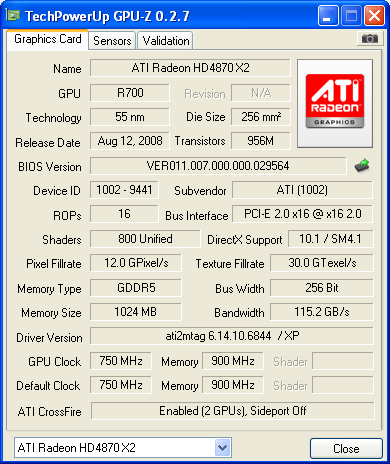Click the Device ID field 1002 - 9441
This screenshot has width=390, height=464.
124,190
